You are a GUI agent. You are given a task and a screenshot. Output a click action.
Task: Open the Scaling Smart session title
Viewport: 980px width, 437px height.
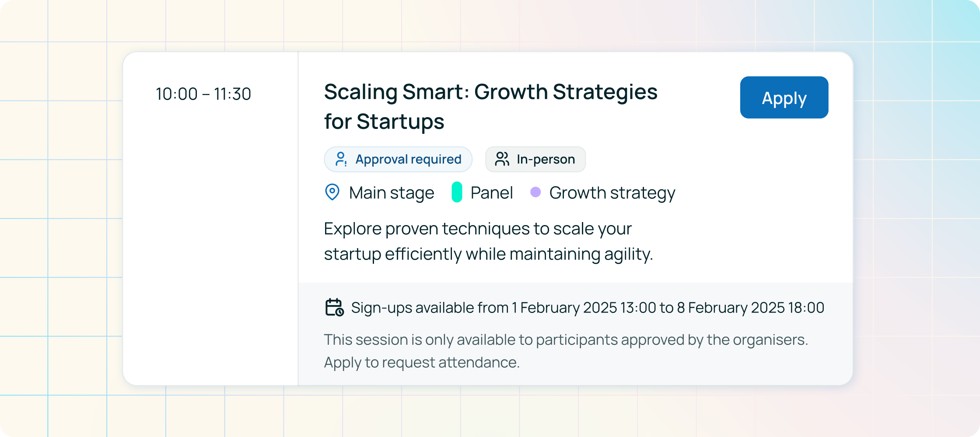[490, 106]
